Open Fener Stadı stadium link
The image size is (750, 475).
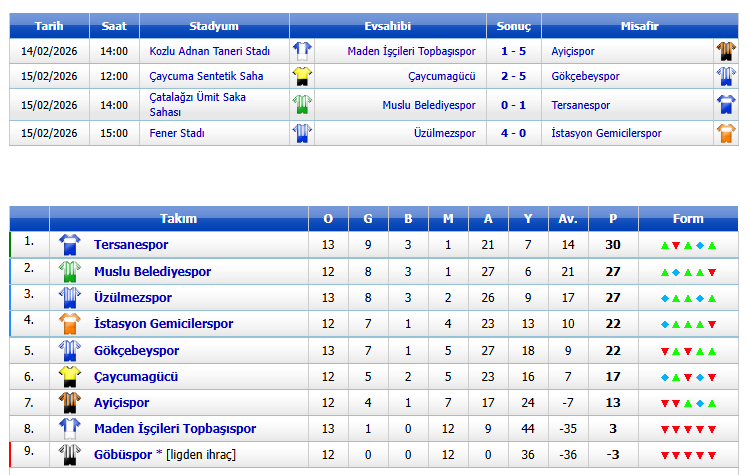[177, 133]
